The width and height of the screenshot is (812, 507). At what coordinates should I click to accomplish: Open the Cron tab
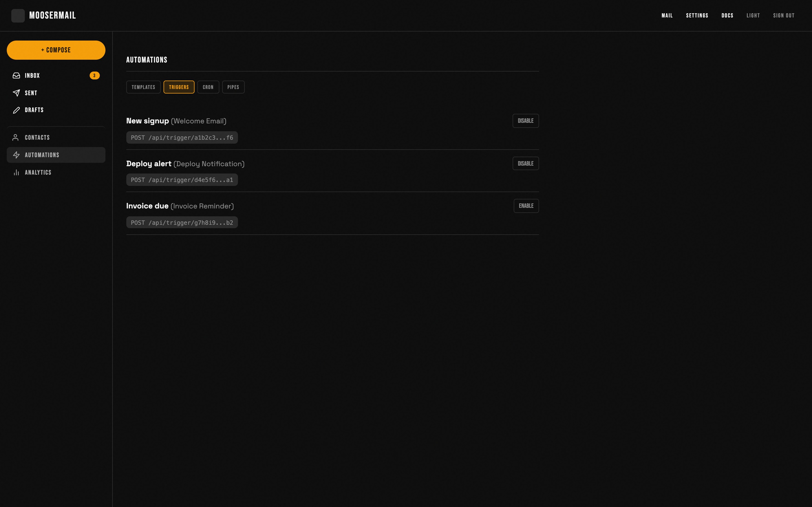(208, 87)
